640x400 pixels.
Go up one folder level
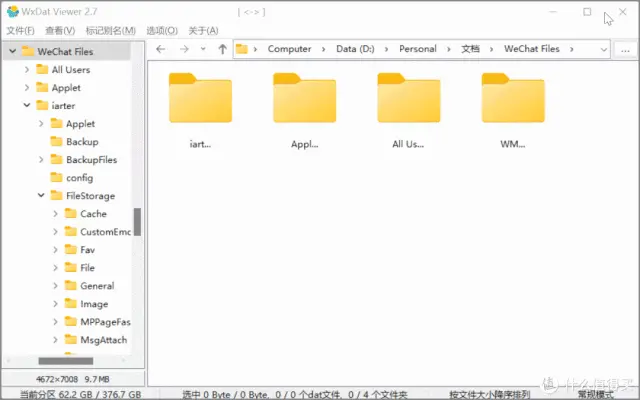coord(222,49)
